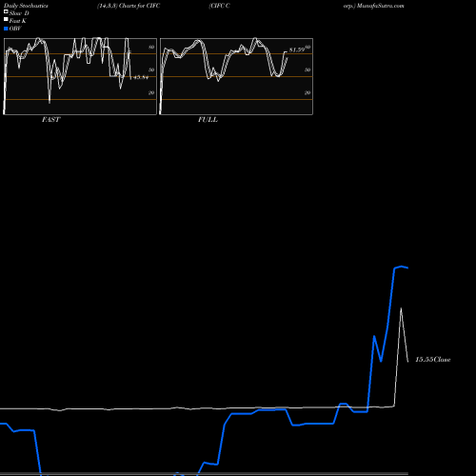Click the '15.55 Close' price label
This screenshot has width=476, height=476.
point(433,360)
